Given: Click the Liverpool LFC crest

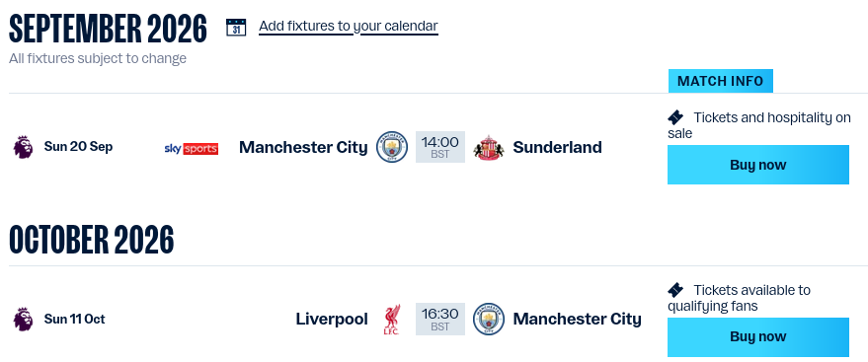Looking at the screenshot, I should point(391,320).
